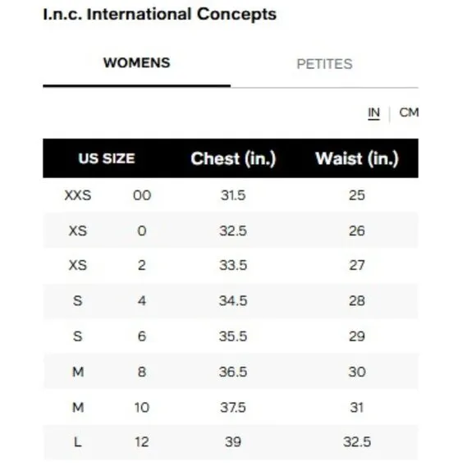Select size 00 cell
This screenshot has width=476, height=476.
pos(142,195)
